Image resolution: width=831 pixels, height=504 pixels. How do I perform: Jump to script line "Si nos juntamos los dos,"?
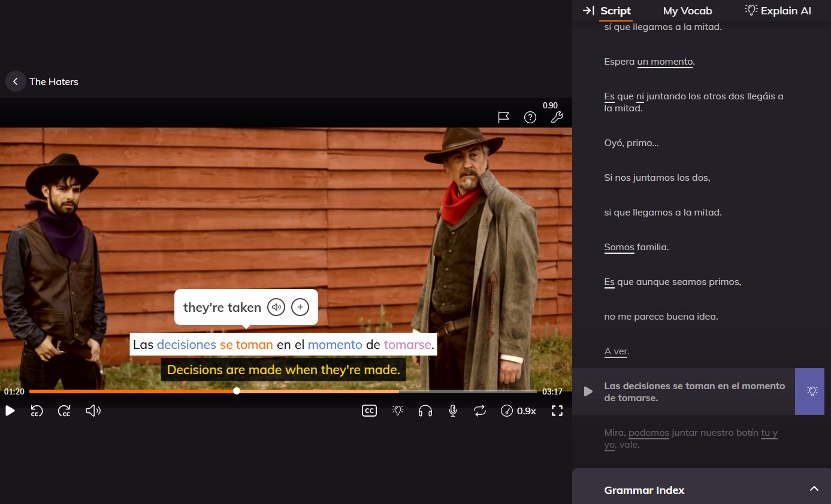pyautogui.click(x=657, y=178)
